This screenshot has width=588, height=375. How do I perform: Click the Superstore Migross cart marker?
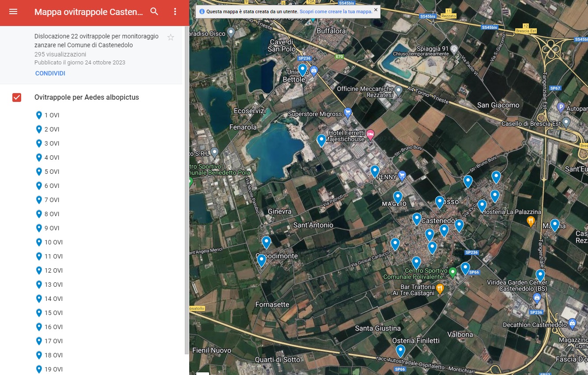pos(348,113)
